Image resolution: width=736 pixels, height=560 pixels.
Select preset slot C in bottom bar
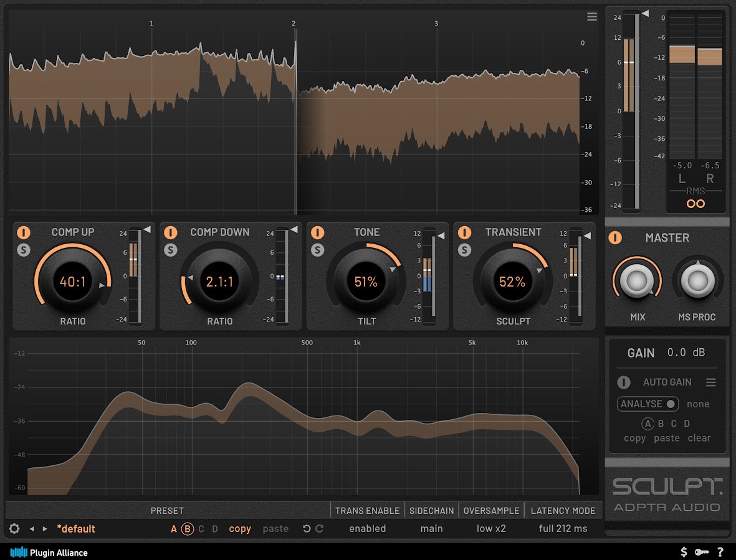click(201, 529)
